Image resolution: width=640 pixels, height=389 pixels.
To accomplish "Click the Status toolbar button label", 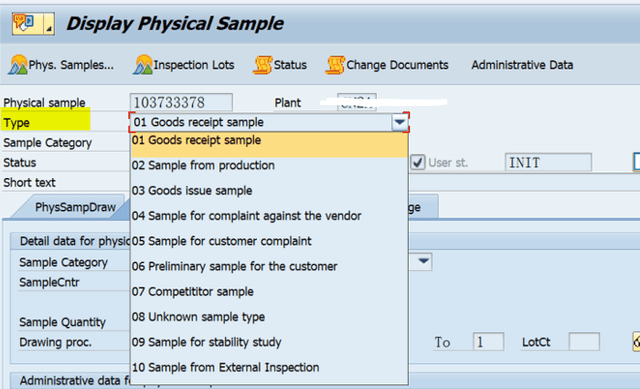I will click(290, 65).
